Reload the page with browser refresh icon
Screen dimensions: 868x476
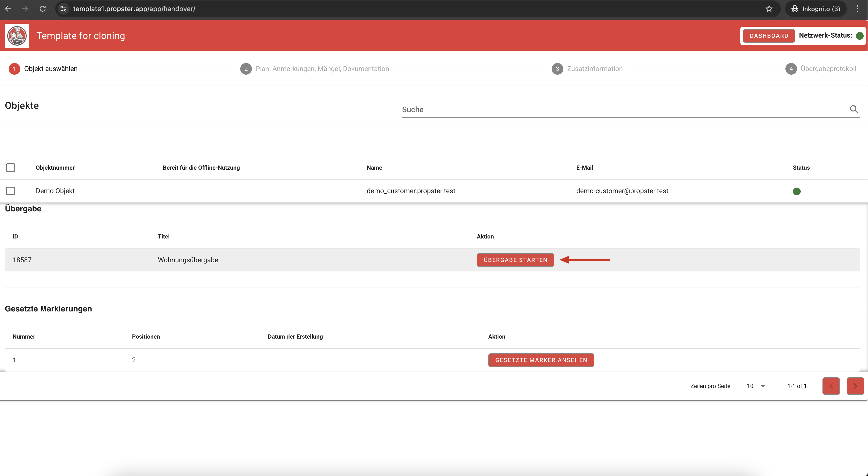[42, 9]
